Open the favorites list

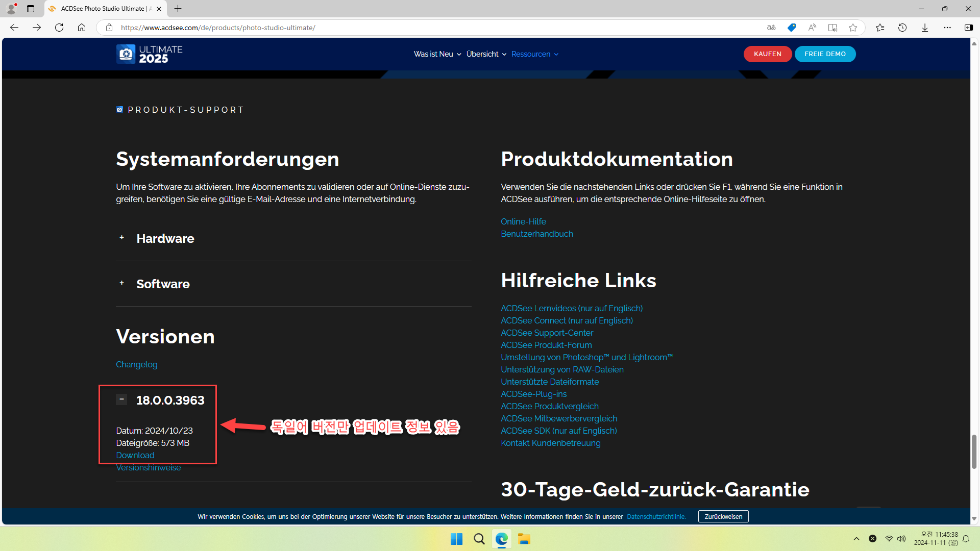click(880, 28)
